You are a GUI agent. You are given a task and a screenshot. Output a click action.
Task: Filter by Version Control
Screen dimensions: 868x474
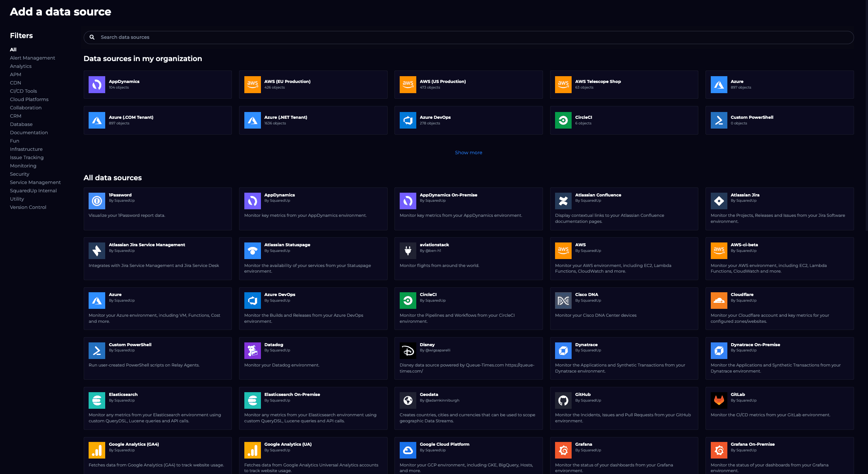[x=28, y=207]
